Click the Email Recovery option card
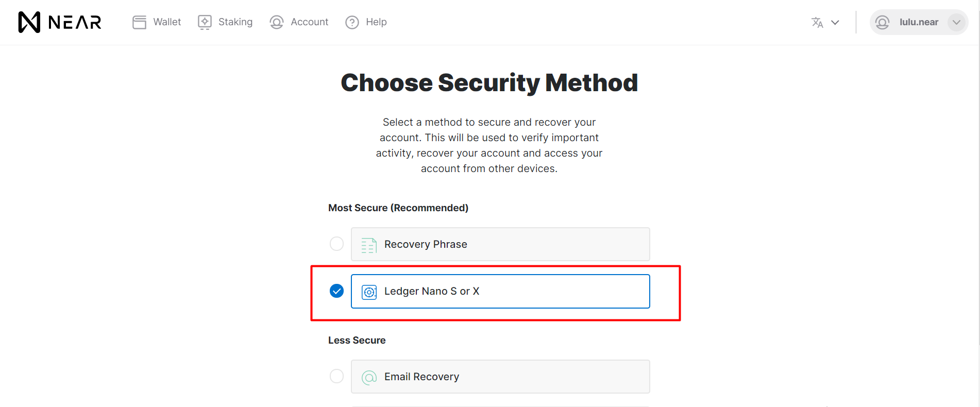This screenshot has height=407, width=980. [x=500, y=377]
